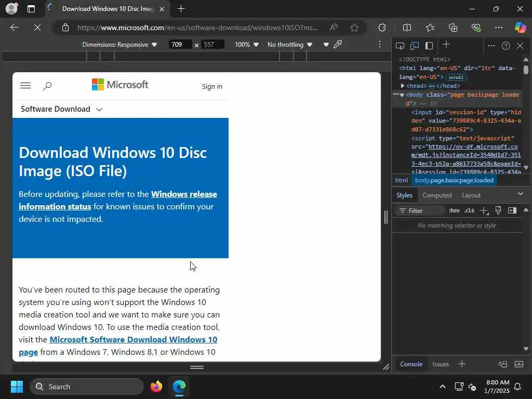Switch to the Layout tab
Screen dimensions: 532x399
pyautogui.click(x=471, y=195)
